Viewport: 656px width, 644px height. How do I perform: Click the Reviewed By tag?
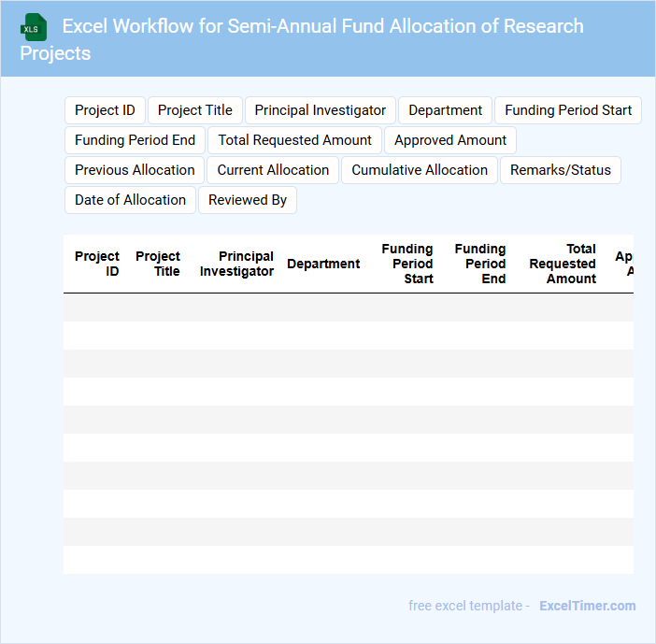[x=248, y=200]
